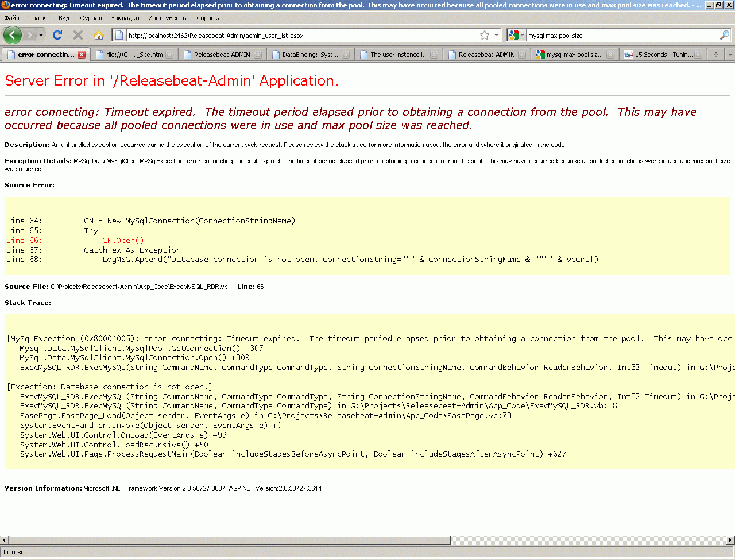Image resolution: width=735 pixels, height=560 pixels.
Task: Click the Firefox icon in the title bar
Action: (x=6, y=5)
